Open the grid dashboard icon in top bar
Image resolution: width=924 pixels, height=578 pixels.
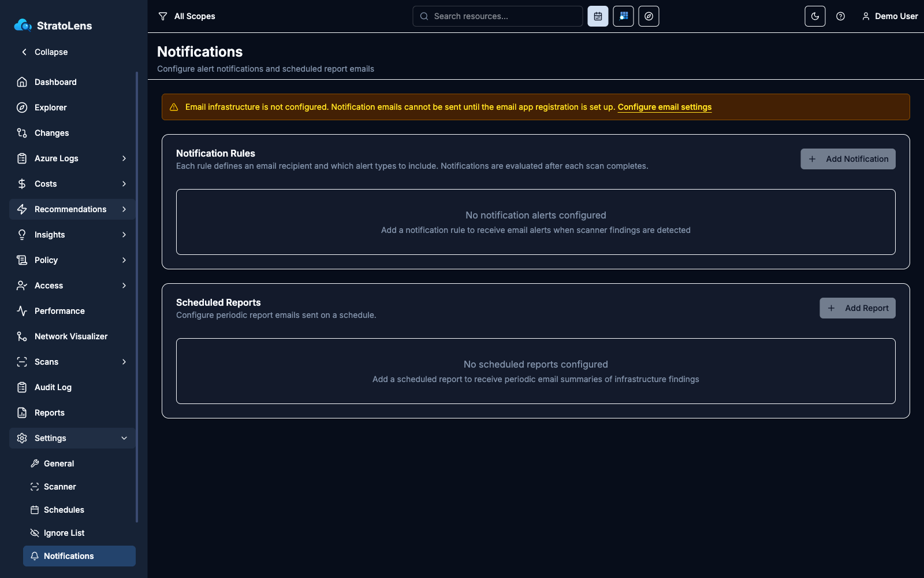click(623, 16)
